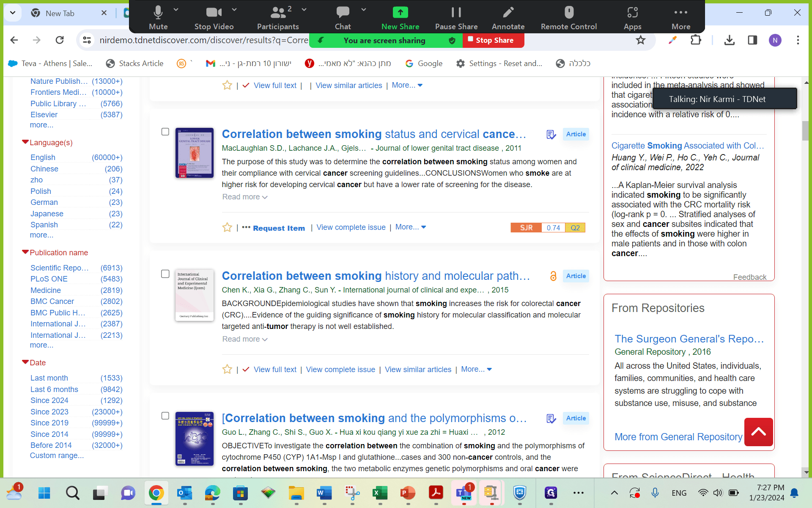Open Mute options arrow in Zoom
This screenshot has height=508, width=812.
click(176, 9)
